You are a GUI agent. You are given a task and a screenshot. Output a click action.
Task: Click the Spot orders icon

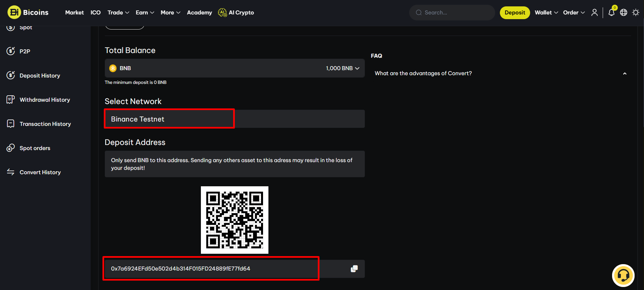click(x=11, y=148)
